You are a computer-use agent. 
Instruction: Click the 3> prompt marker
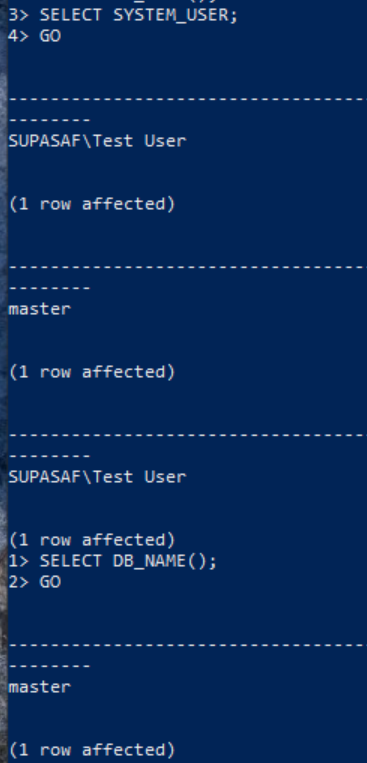coord(18,15)
